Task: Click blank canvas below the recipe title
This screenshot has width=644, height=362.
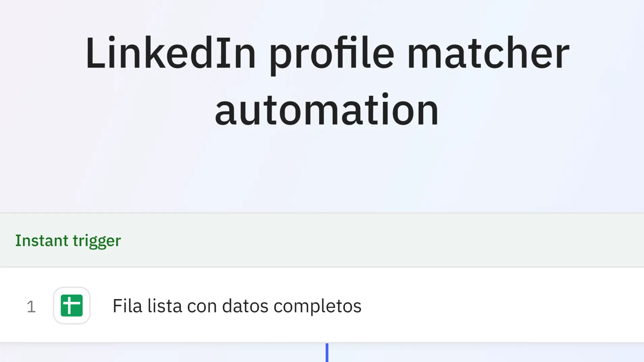Action: (x=327, y=176)
